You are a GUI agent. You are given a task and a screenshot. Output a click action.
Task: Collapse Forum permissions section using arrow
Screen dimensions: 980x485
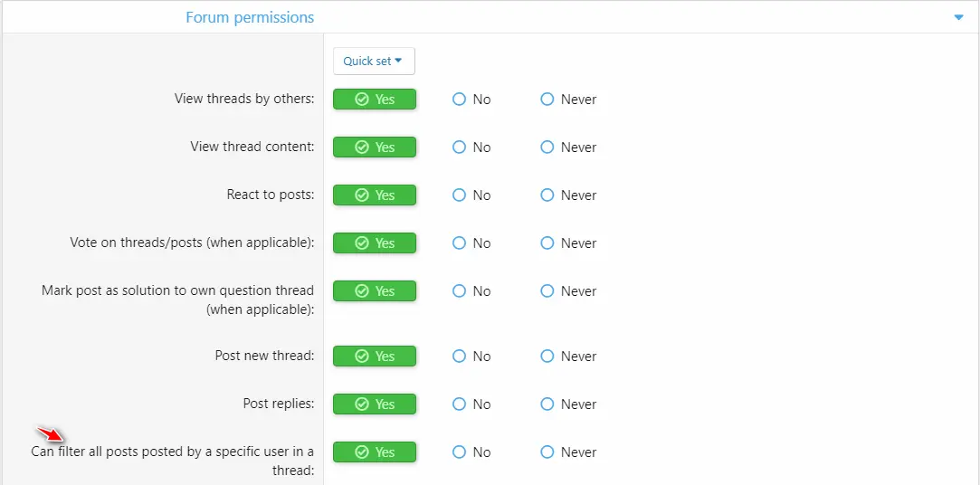[x=959, y=17]
